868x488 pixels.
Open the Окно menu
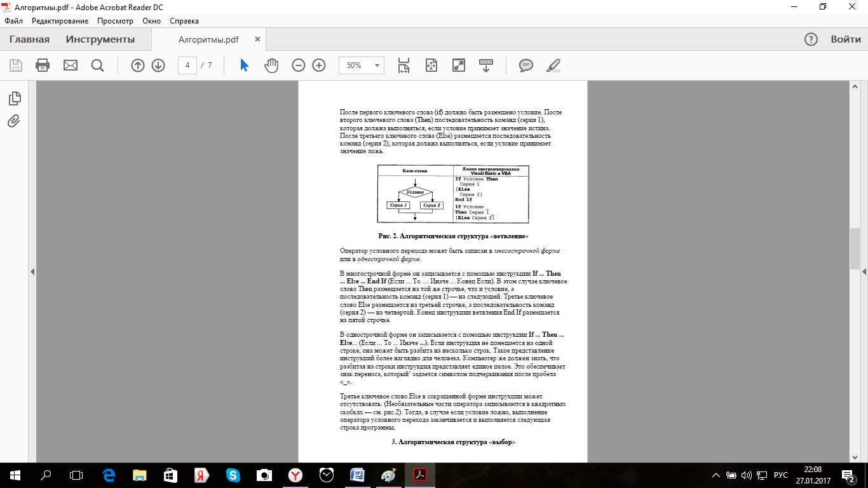(152, 21)
